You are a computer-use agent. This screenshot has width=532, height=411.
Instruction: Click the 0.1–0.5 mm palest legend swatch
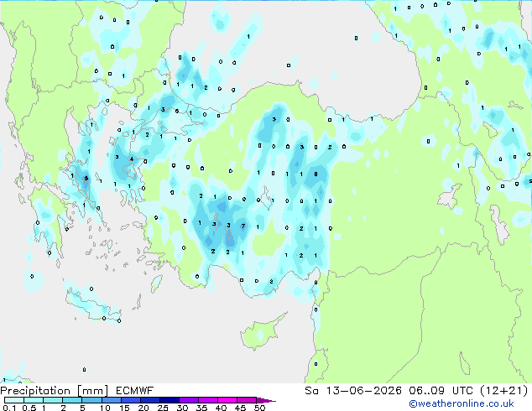pos(14,400)
